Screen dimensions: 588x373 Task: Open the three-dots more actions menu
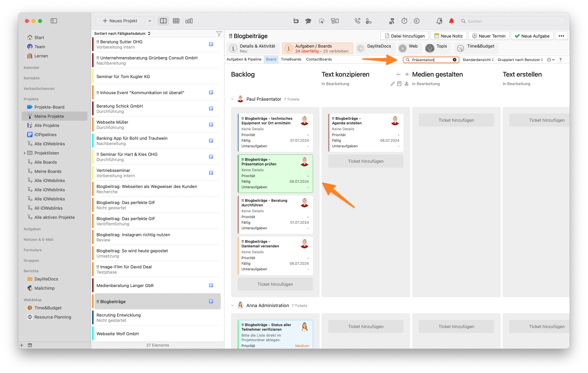[x=561, y=36]
